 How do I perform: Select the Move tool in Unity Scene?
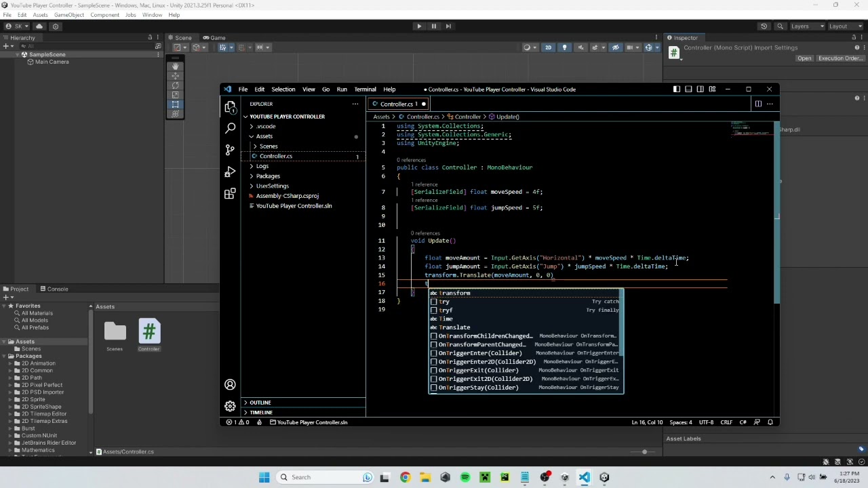click(x=175, y=76)
